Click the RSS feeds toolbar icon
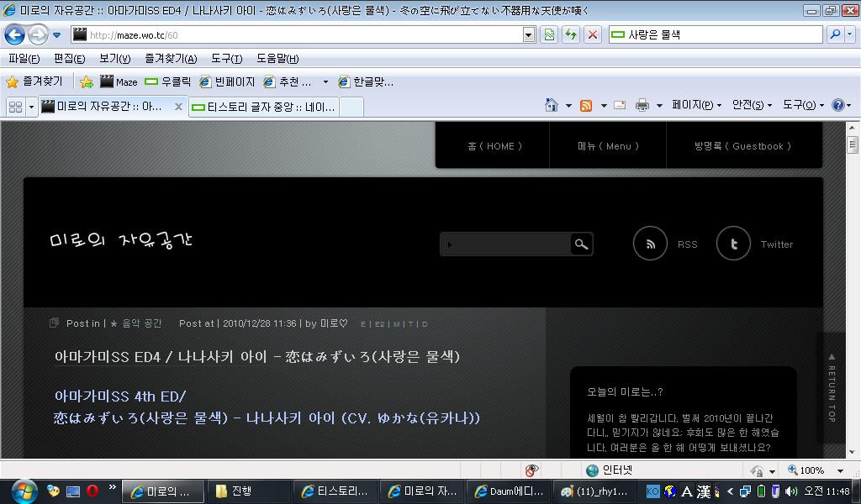The width and height of the screenshot is (861, 504). pos(586,105)
